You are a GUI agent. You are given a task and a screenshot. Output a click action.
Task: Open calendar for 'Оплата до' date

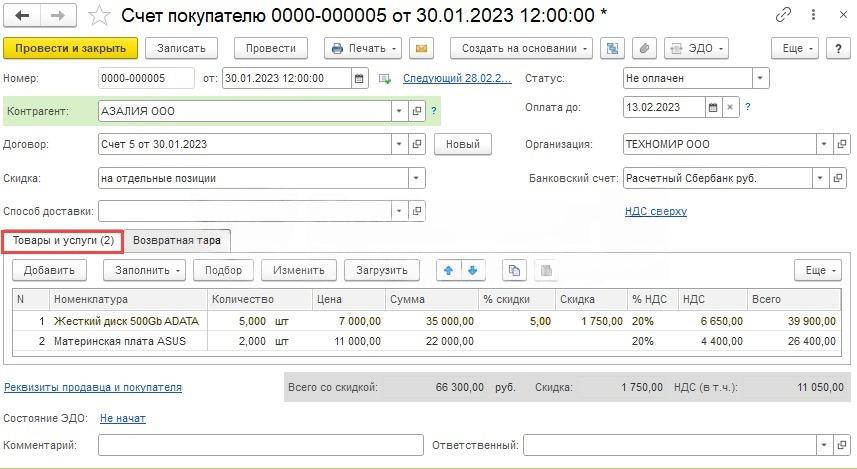(713, 107)
